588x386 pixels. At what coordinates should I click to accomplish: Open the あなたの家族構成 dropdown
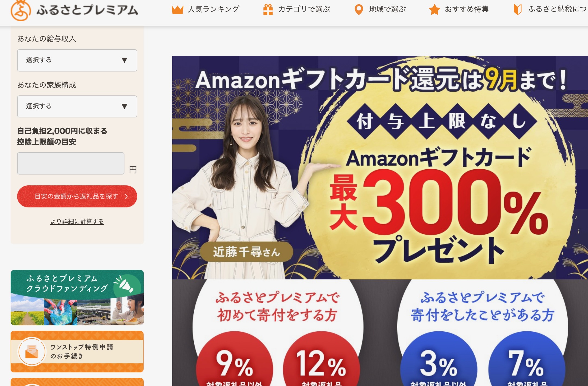(x=77, y=106)
